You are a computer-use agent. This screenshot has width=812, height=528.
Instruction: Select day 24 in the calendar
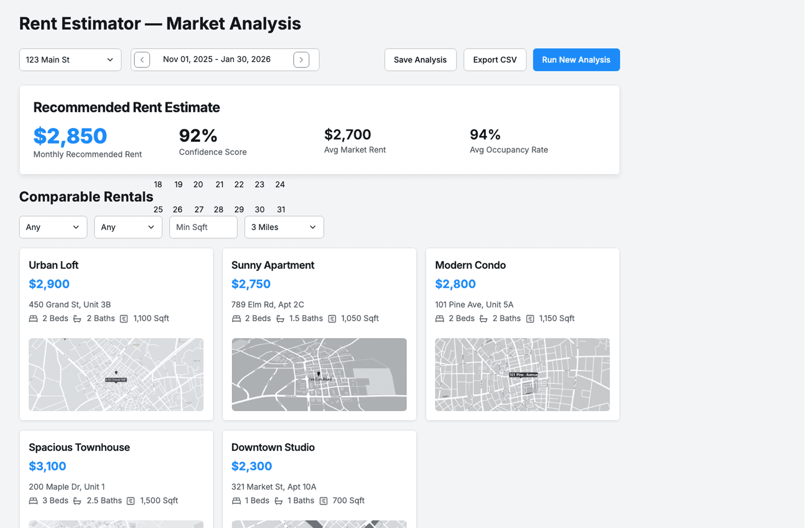point(280,184)
